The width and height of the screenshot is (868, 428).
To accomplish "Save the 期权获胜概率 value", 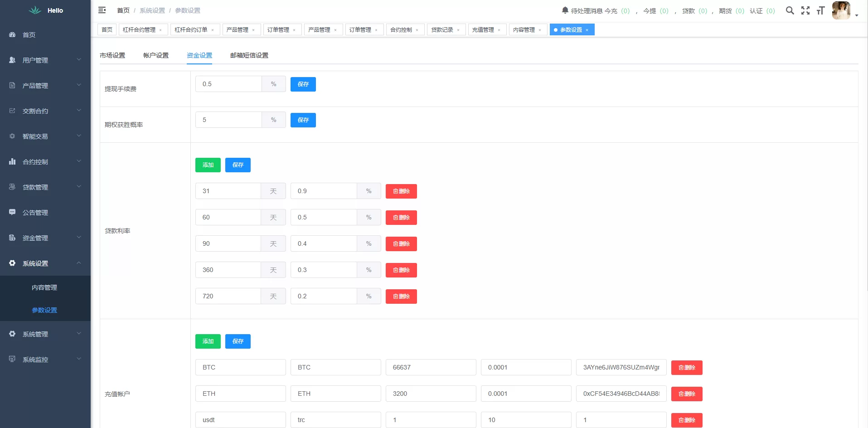I will pos(303,120).
